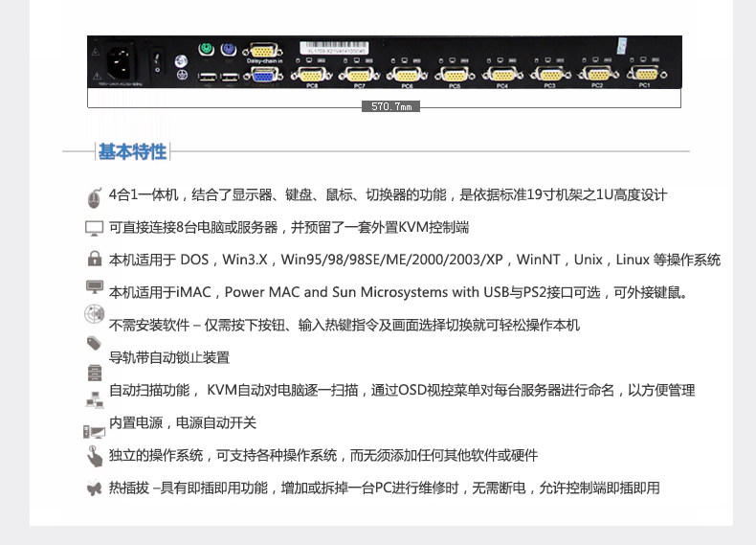
Task: Click the PC1 VGA port
Action: (646, 74)
